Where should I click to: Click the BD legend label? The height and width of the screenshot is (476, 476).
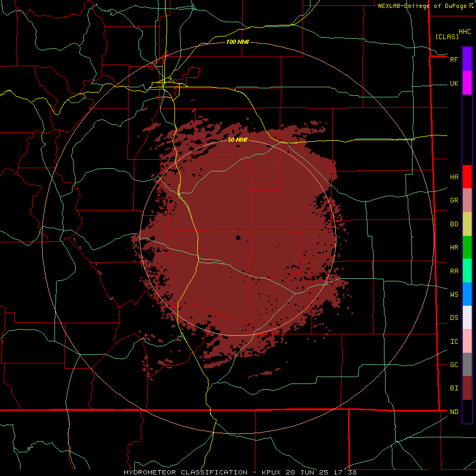click(454, 224)
